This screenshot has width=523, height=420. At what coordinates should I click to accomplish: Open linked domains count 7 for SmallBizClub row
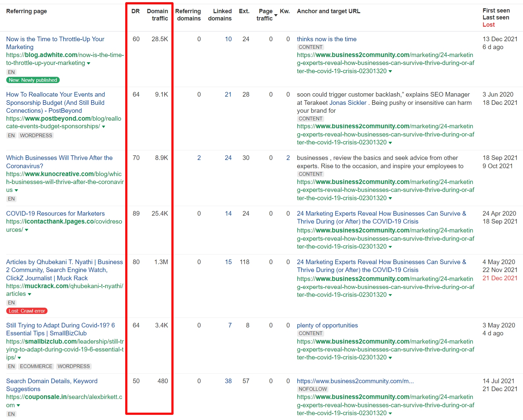point(230,325)
